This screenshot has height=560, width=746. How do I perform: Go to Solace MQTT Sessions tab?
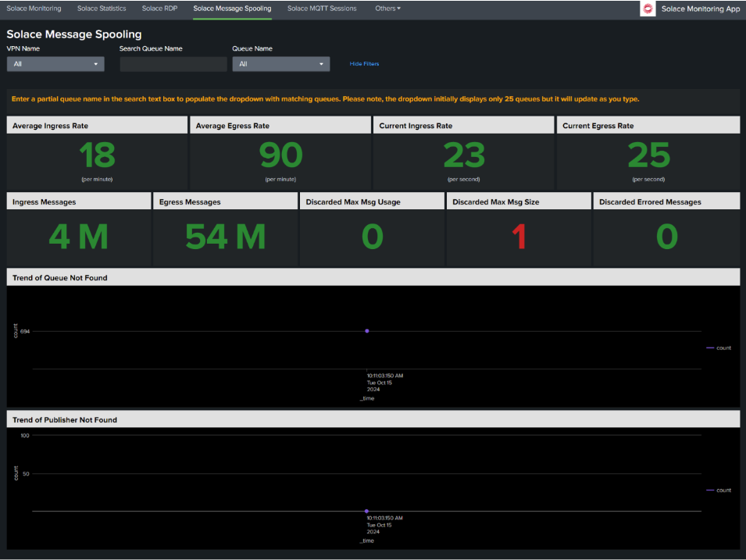click(x=322, y=9)
